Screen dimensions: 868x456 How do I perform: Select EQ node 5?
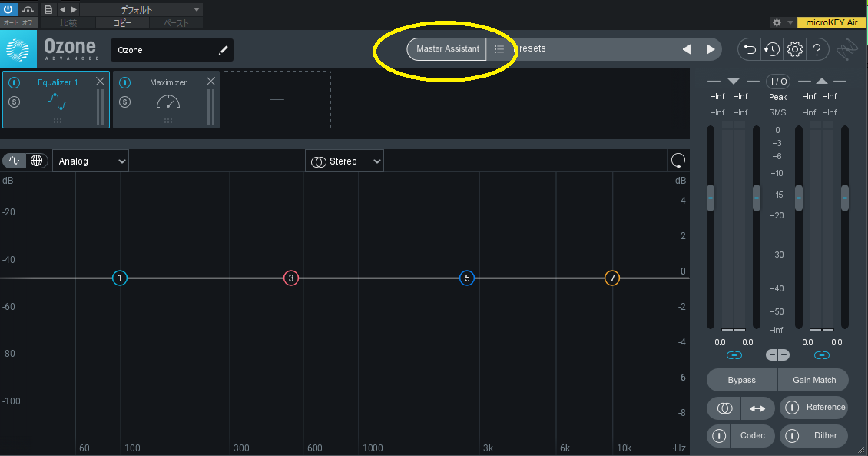coord(467,278)
